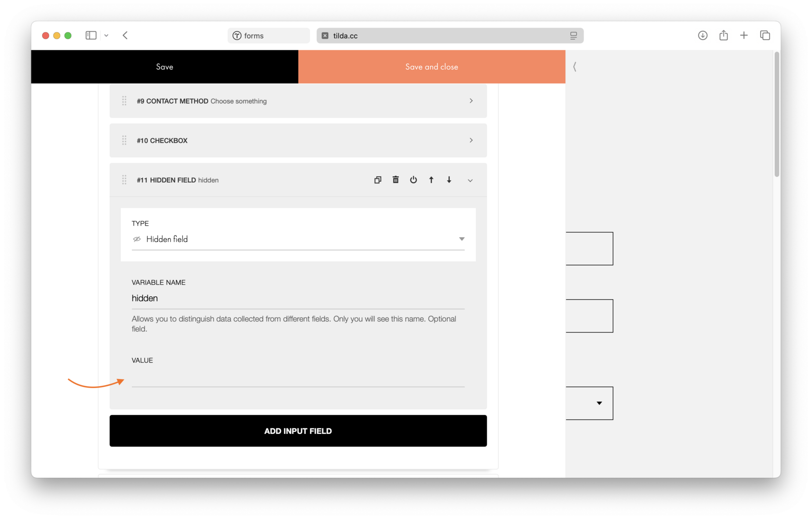Viewport: 812px width, 519px height.
Task: Open the Type dropdown showing Hidden field
Action: pos(298,239)
